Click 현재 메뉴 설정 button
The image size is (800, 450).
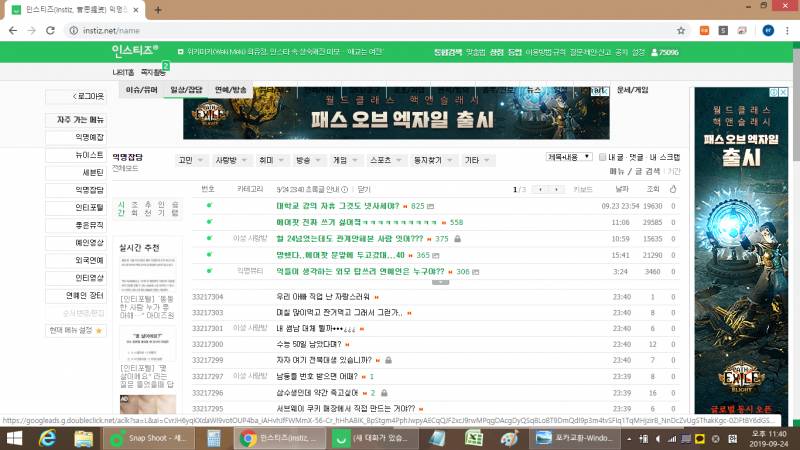[x=76, y=331]
